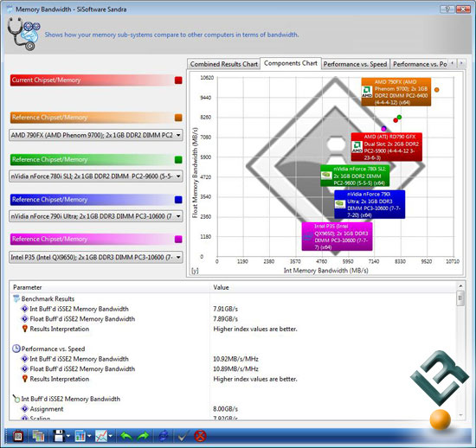
Task: Open the Performance vs. Po tab
Action: click(420, 64)
